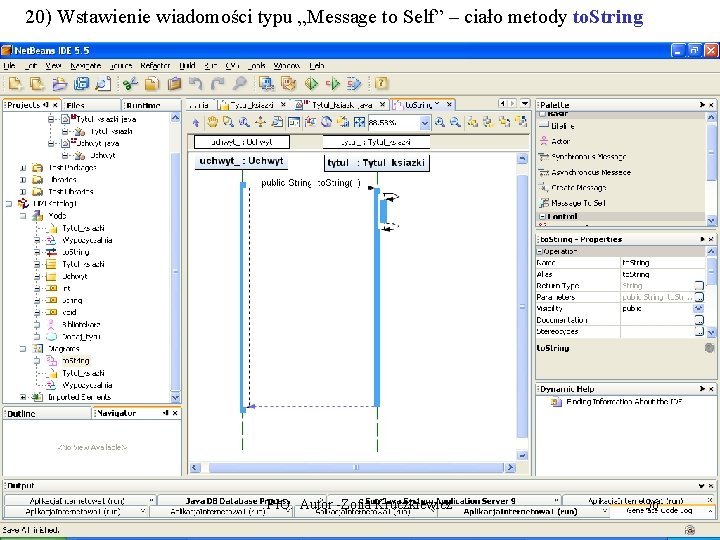Select the arrow selection tool in diagram toolbar
Viewport: 720px width, 540px height.
196,122
